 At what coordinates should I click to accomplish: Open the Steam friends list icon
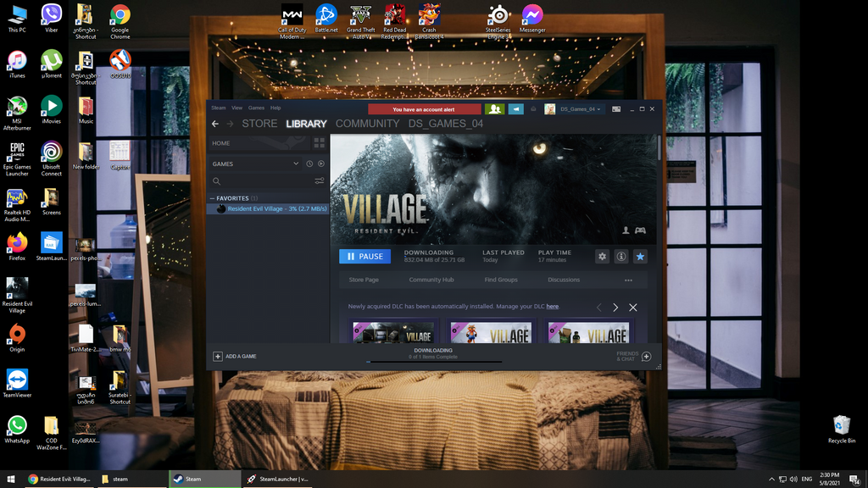(494, 109)
